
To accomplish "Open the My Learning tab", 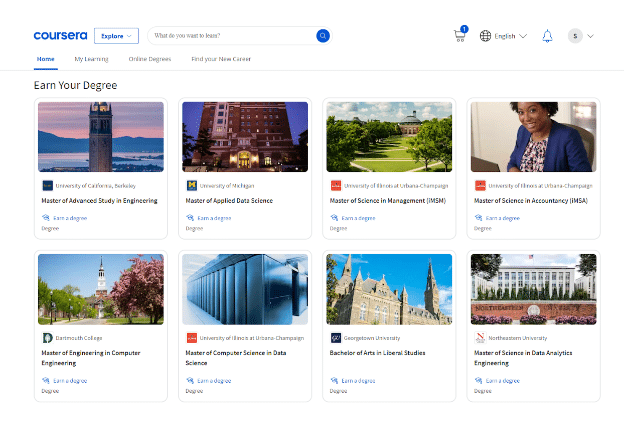I will point(91,59).
